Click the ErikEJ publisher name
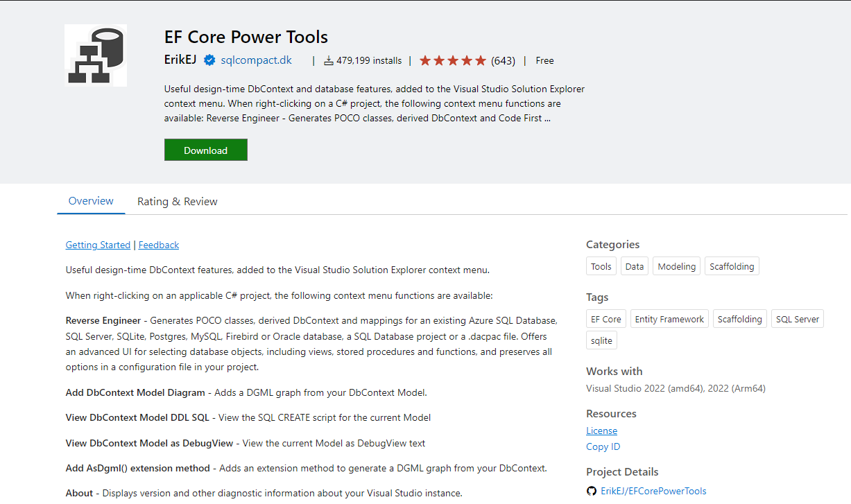Viewport: 851px width, 504px height. 181,60
